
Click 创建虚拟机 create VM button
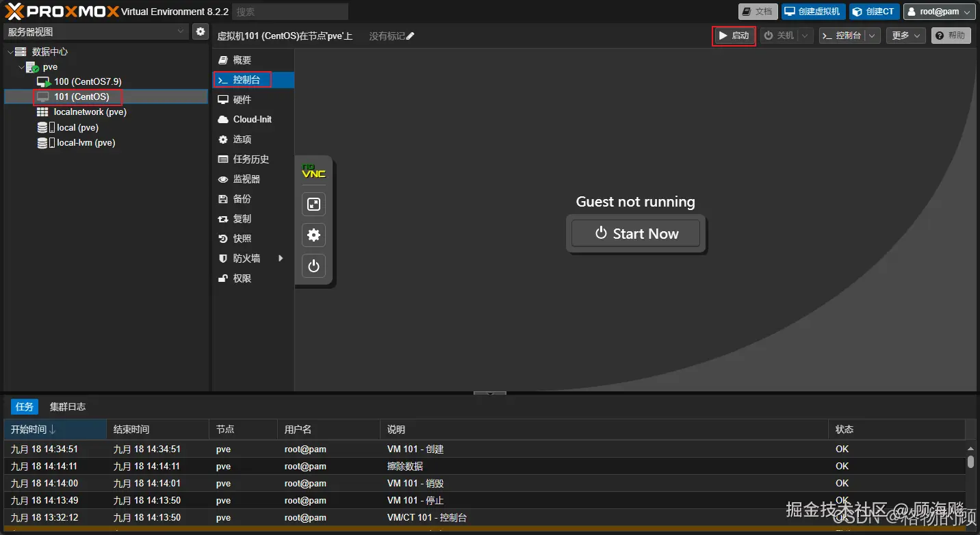[813, 12]
